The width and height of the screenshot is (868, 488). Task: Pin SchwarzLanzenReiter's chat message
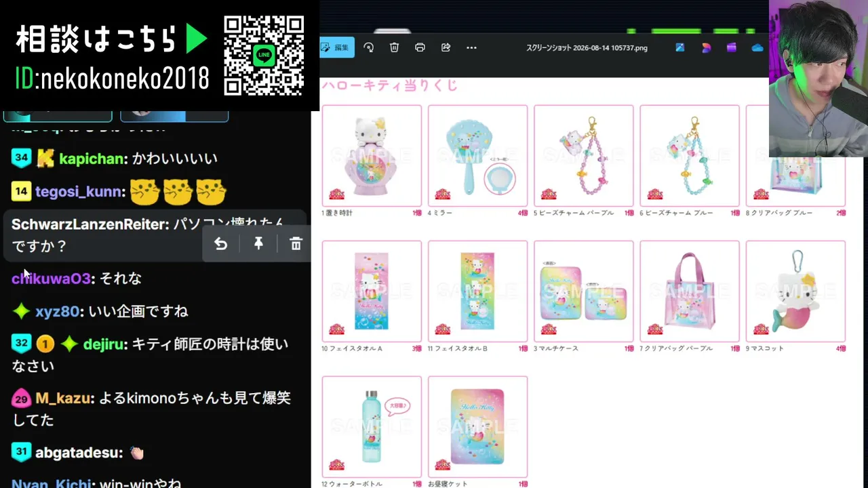[x=258, y=244]
